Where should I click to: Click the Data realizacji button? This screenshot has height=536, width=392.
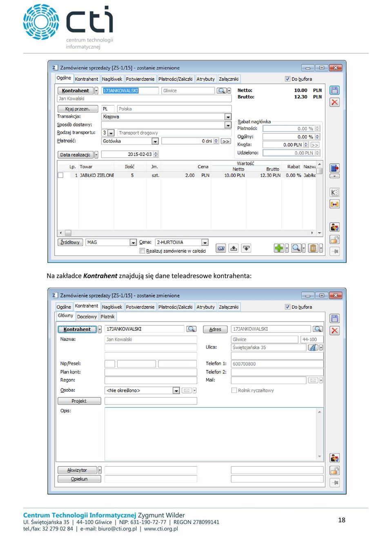click(x=75, y=155)
